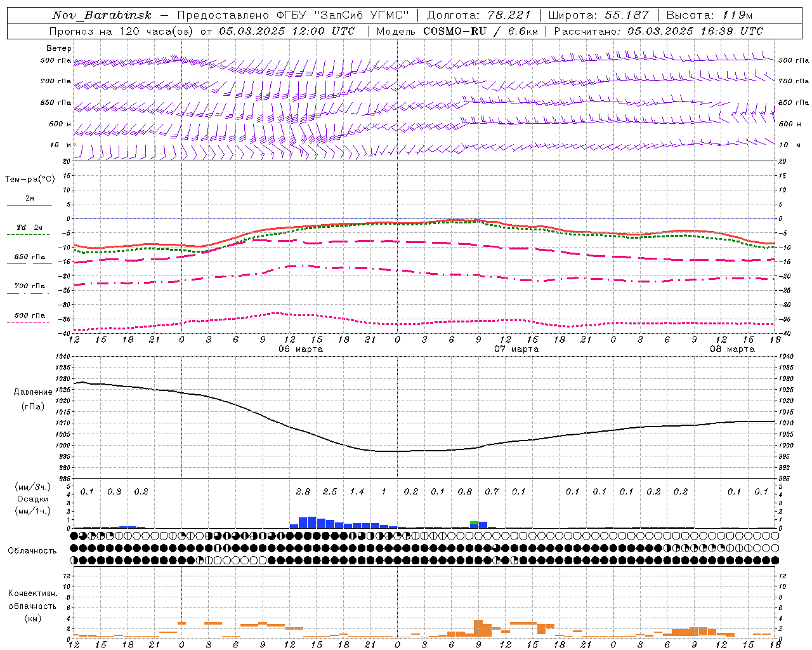Image resolution: width=812 pixels, height=650 pixels.
Task: Select the 07 марта date label
Action: (516, 349)
